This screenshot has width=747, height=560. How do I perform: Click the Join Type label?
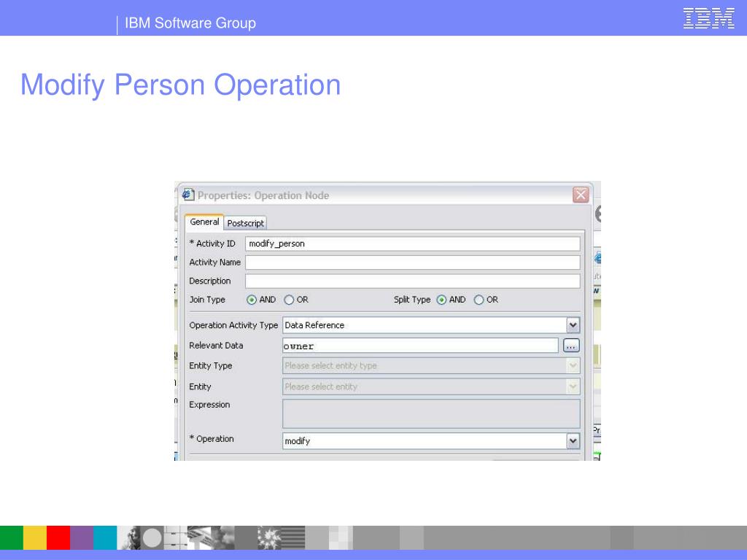[207, 300]
